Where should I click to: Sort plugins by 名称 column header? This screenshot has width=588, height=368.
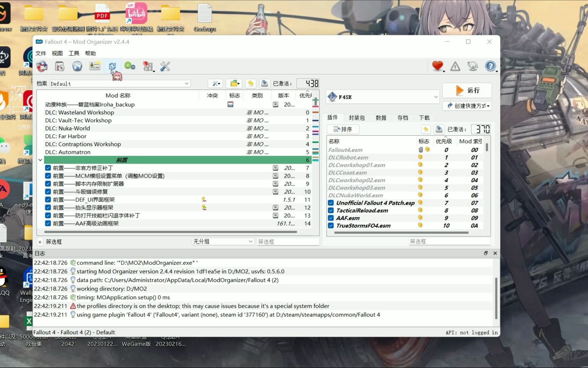[x=372, y=141]
